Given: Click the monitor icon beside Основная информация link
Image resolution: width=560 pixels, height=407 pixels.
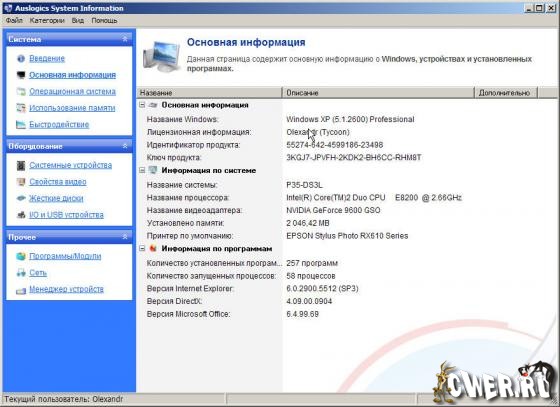Looking at the screenshot, I should point(21,75).
